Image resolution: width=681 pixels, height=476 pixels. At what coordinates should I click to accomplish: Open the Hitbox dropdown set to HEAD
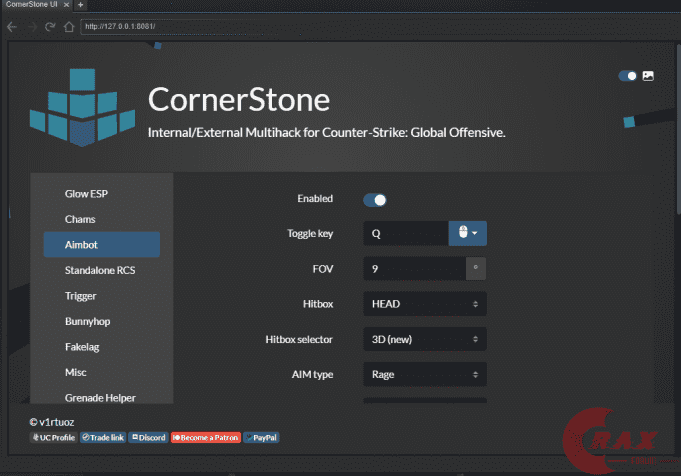425,304
